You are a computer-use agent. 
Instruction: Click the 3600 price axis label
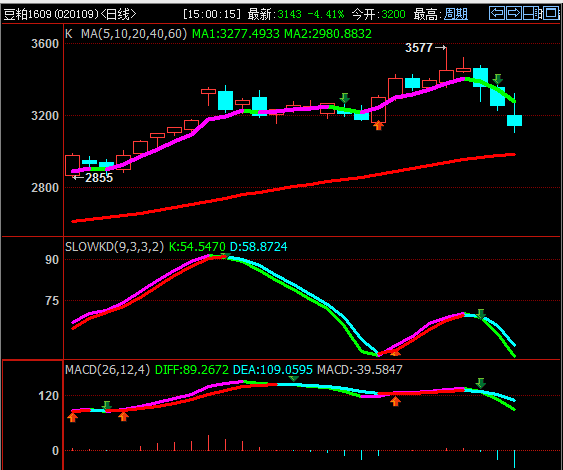[x=45, y=44]
